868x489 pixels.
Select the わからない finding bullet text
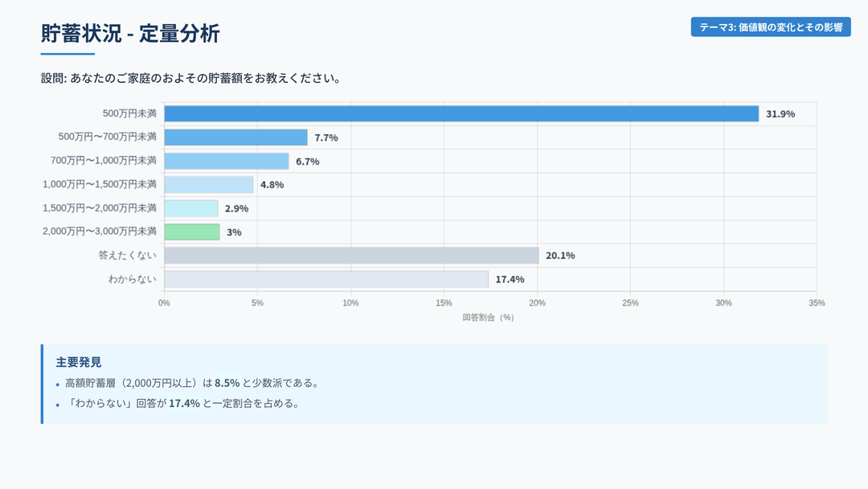click(x=182, y=404)
